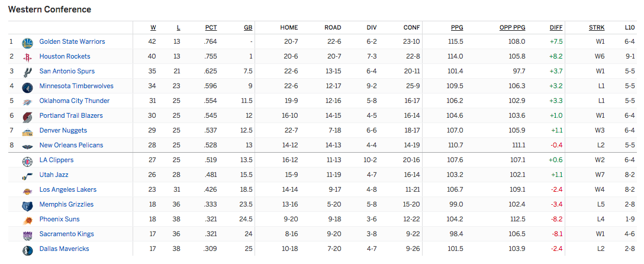Sort table by GB column header
Screen dimensions: 644x264
pos(248,28)
